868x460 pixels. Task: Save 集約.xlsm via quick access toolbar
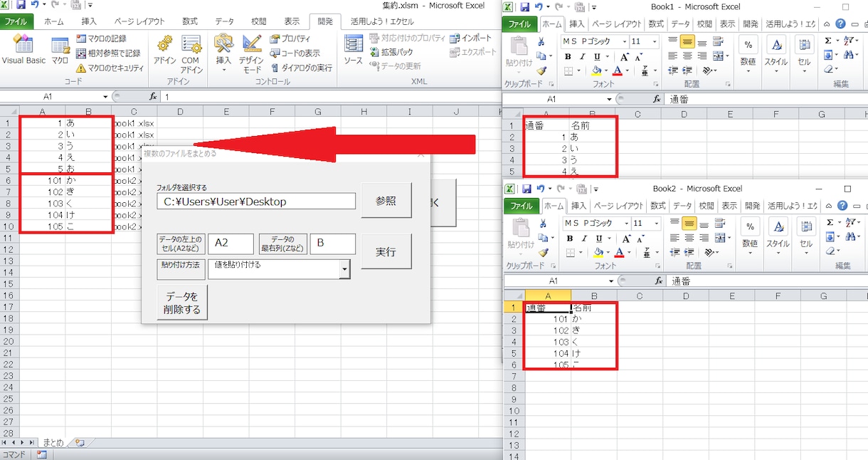[x=21, y=5]
